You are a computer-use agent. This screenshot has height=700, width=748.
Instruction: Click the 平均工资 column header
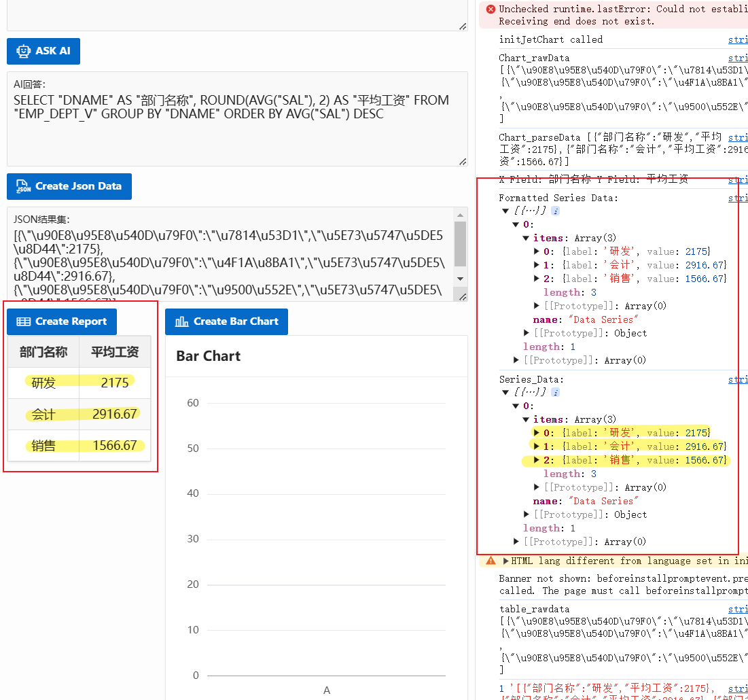point(115,352)
